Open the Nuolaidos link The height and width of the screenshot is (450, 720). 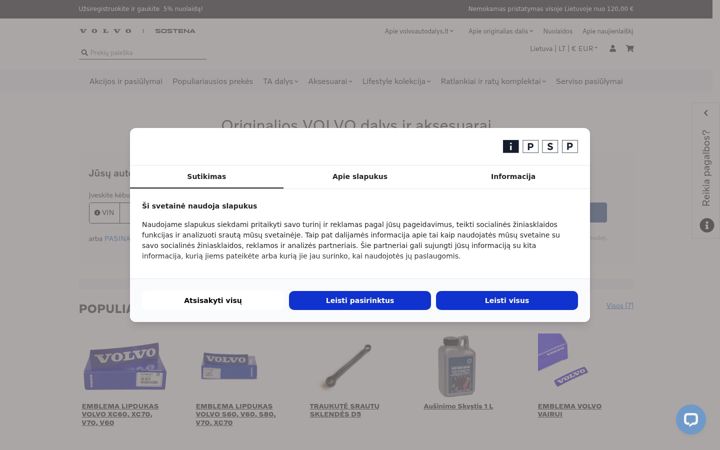tap(557, 31)
